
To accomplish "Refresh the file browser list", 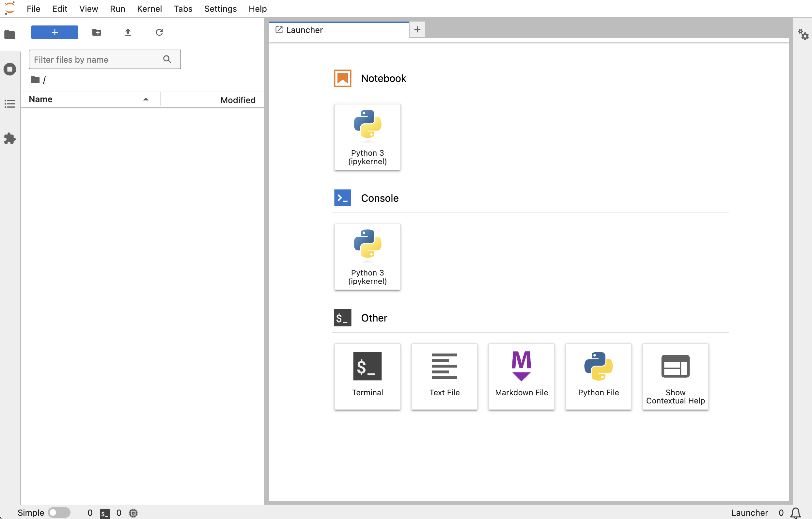I will 159,32.
